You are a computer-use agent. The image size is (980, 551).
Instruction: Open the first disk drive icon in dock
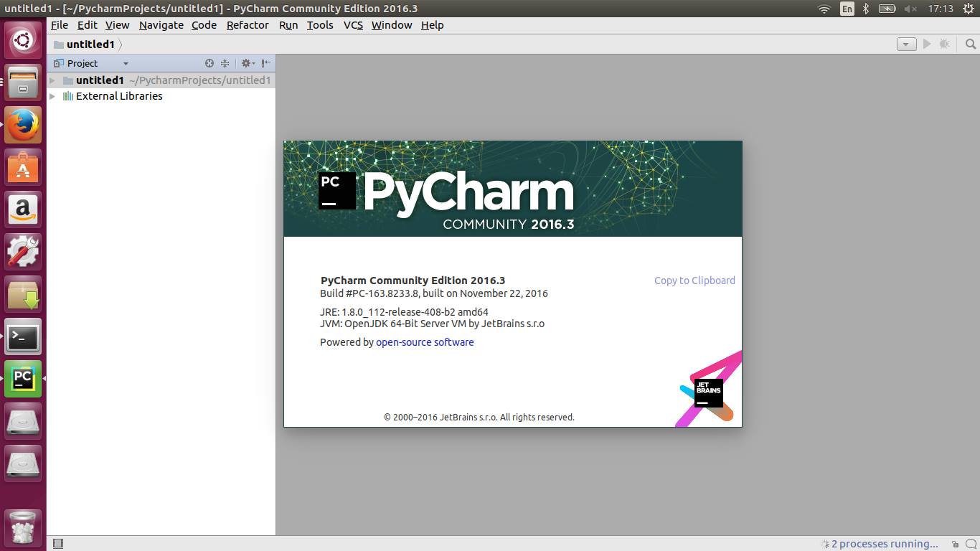(x=23, y=421)
